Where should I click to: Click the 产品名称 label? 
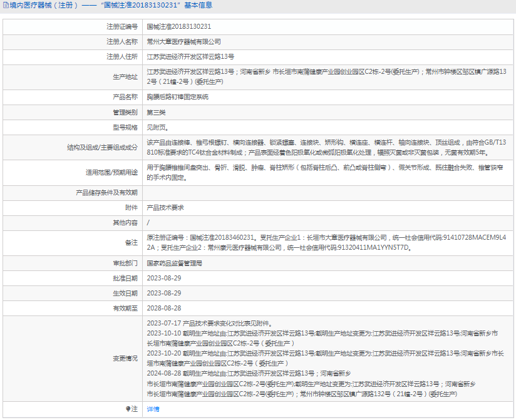(x=125, y=97)
